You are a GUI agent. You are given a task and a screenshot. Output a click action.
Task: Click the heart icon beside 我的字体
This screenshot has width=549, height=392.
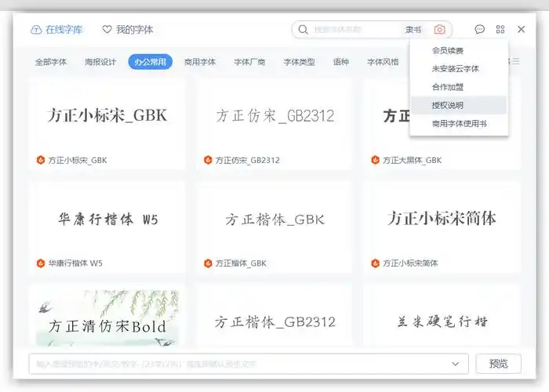pyautogui.click(x=107, y=30)
